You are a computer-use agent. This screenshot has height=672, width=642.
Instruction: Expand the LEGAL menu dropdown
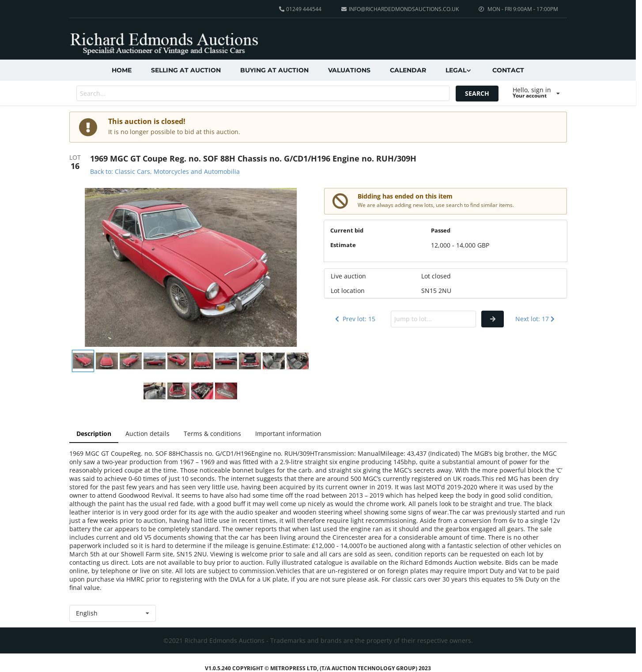[x=458, y=70]
